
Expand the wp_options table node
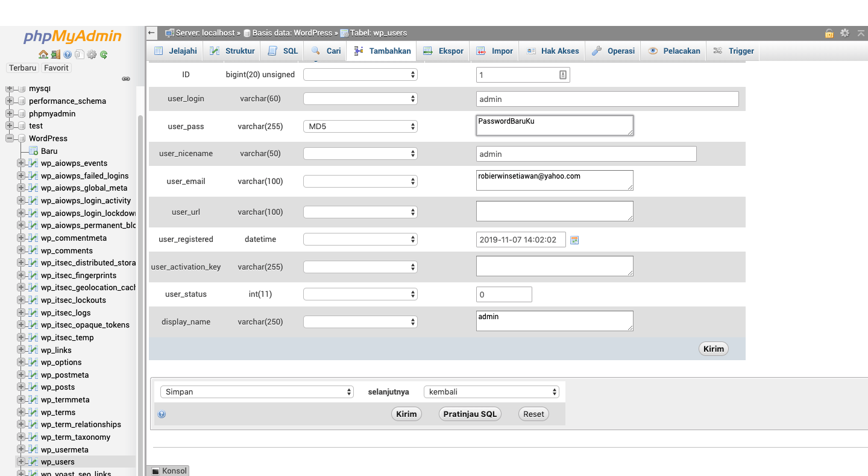tap(21, 363)
